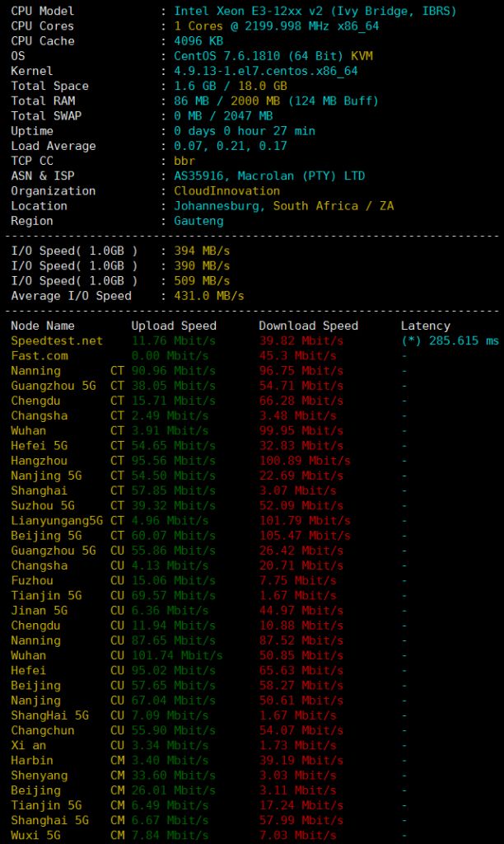
Task: Click Chengdu CU download speed 10.88 Mbit/s
Action: click(301, 626)
